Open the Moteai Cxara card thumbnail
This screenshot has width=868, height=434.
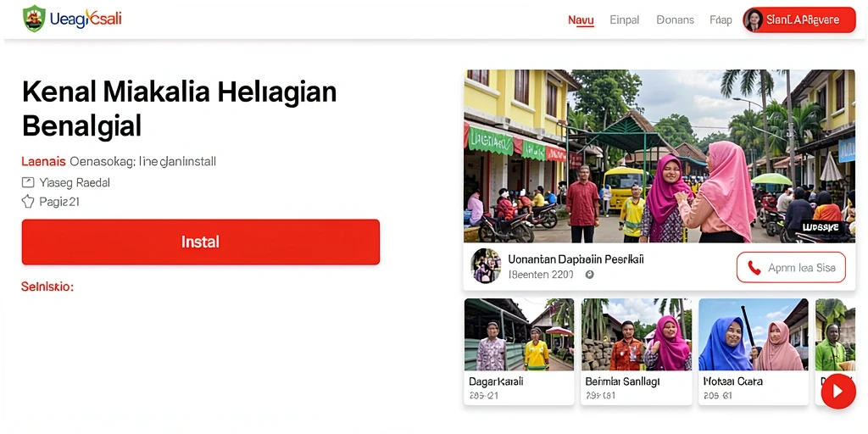(754, 335)
